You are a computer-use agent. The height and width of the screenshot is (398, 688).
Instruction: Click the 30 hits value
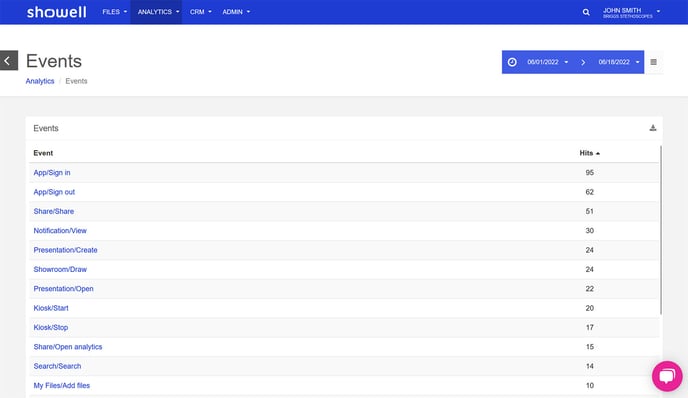pyautogui.click(x=590, y=230)
